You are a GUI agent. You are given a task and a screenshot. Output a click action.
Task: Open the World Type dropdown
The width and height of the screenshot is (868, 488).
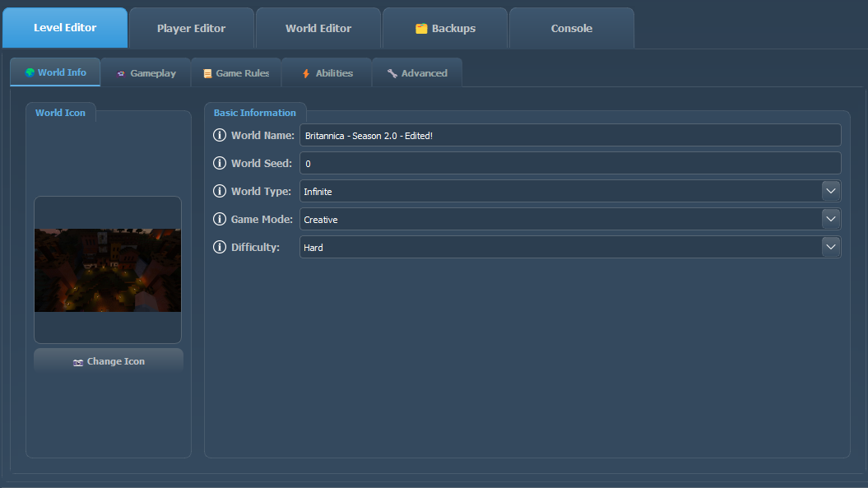[831, 191]
